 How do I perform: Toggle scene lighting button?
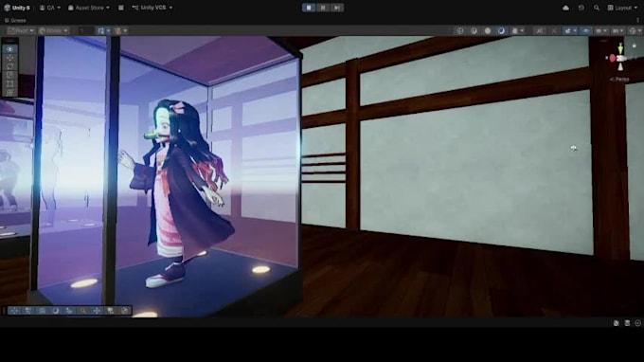pyautogui.click(x=488, y=31)
